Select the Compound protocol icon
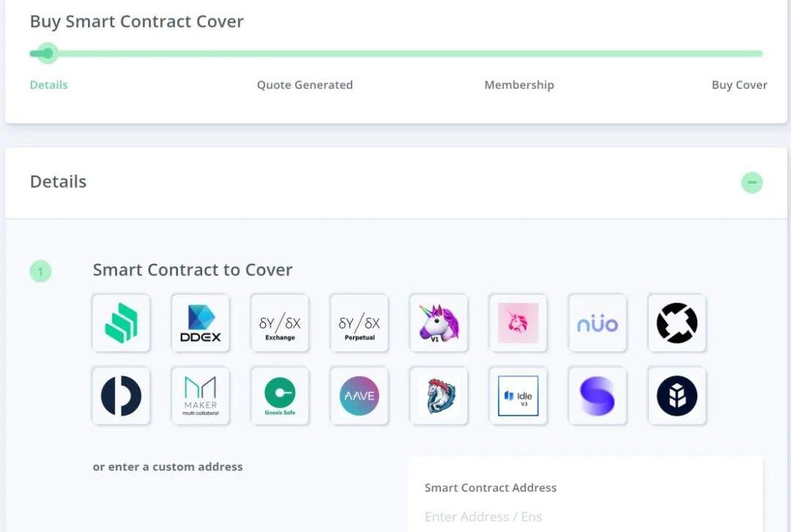791x532 pixels. pyautogui.click(x=121, y=323)
